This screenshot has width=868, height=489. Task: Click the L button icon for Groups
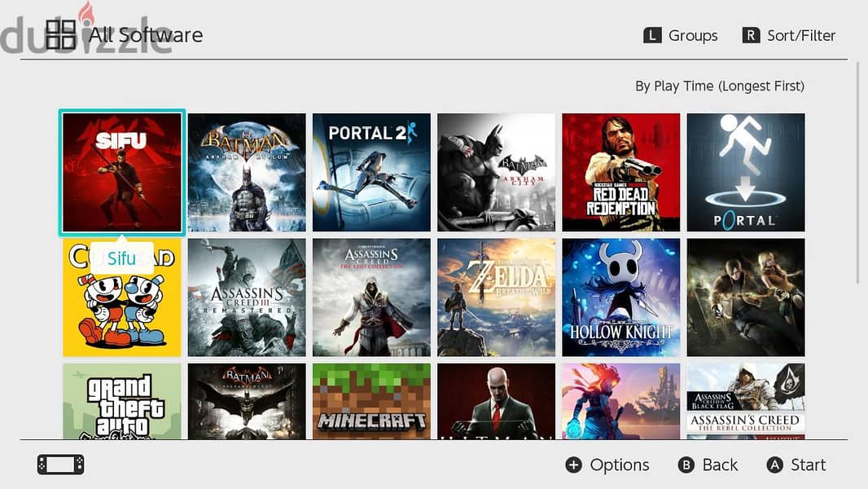[652, 35]
